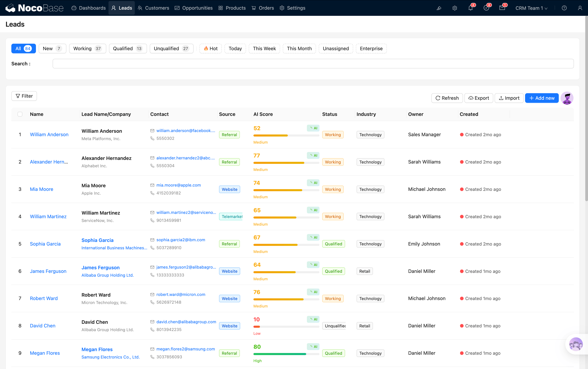Click into the Search input field
This screenshot has width=588, height=369.
(313, 64)
